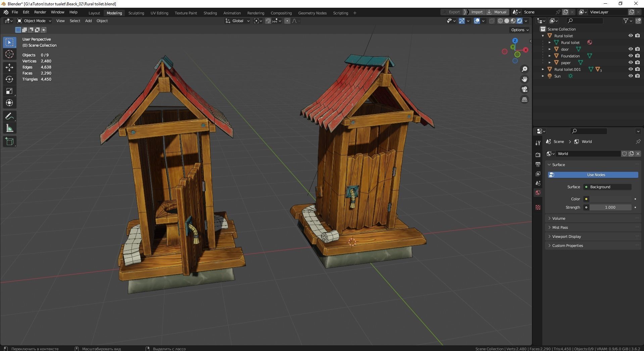Click the zoom viewport magnifier icon
644x351 pixels.
click(524, 69)
